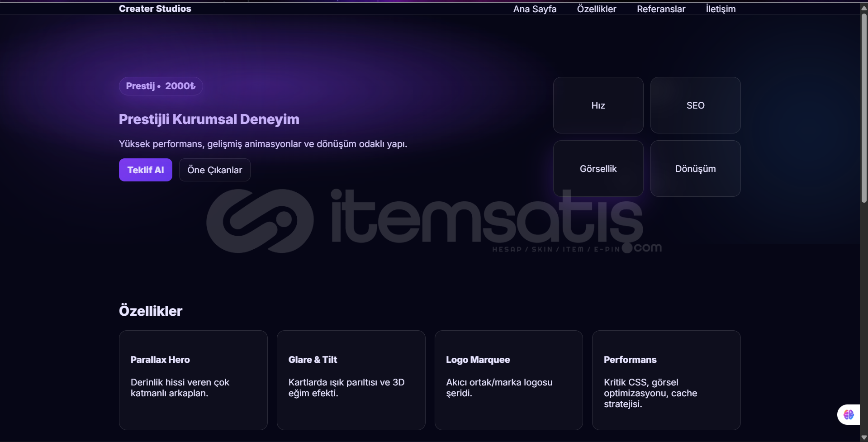
Task: Click the text 'Yüksek performans, gelişmiş animasyonlar'
Action: (210, 144)
